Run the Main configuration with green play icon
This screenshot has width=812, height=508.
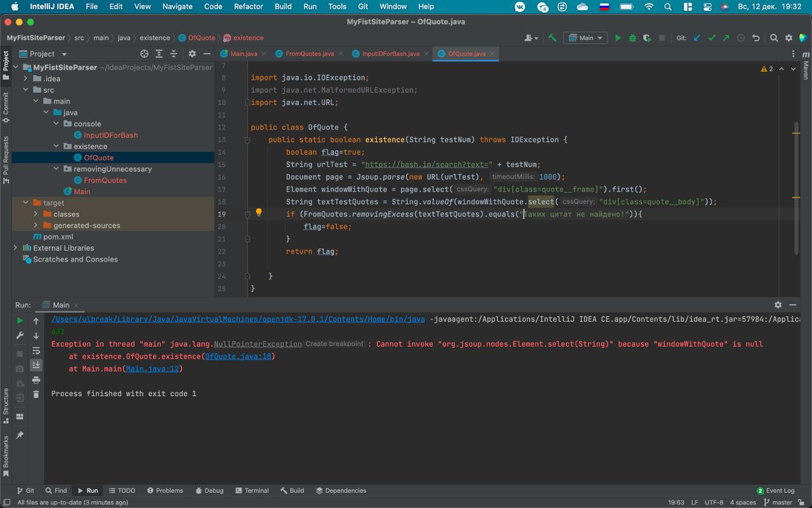point(618,38)
